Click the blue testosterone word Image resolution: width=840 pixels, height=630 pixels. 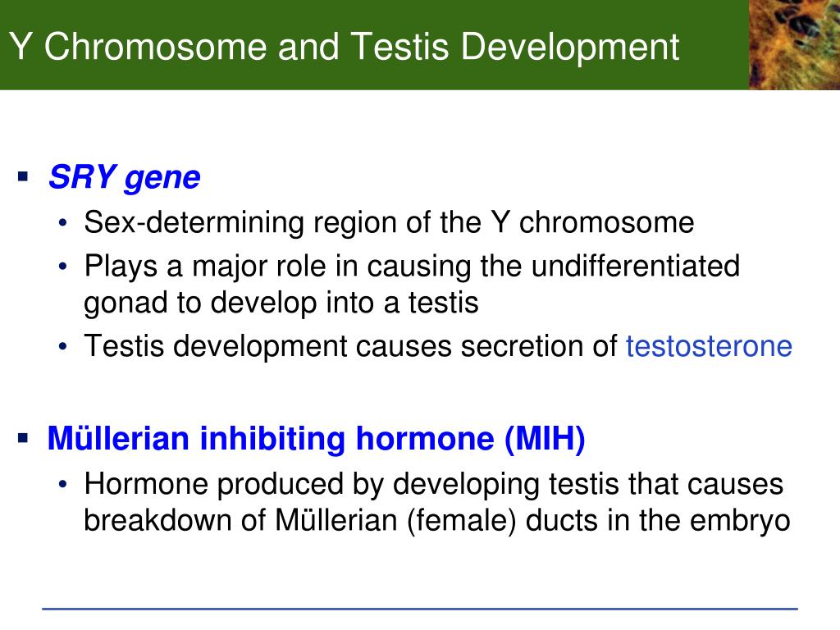(709, 346)
